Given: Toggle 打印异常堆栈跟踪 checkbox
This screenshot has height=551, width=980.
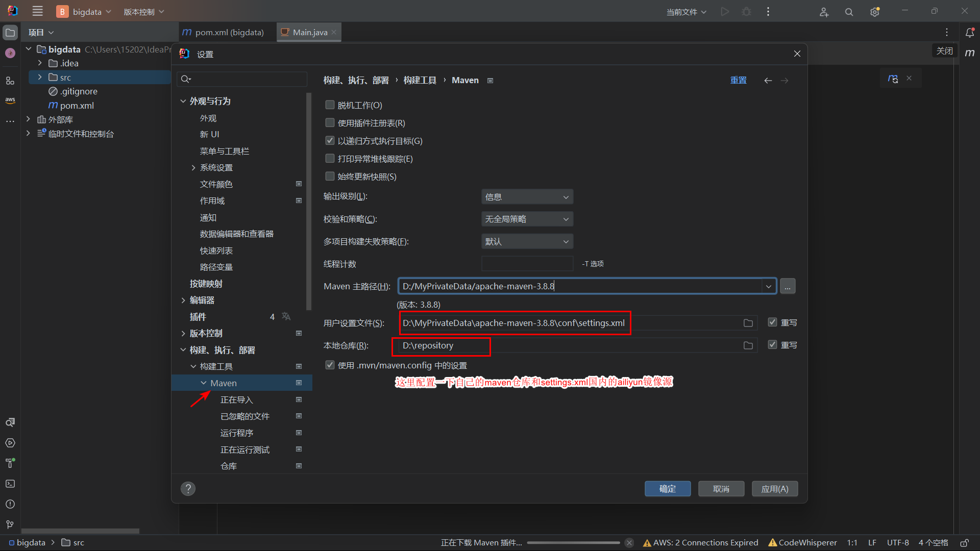Looking at the screenshot, I should click(330, 159).
